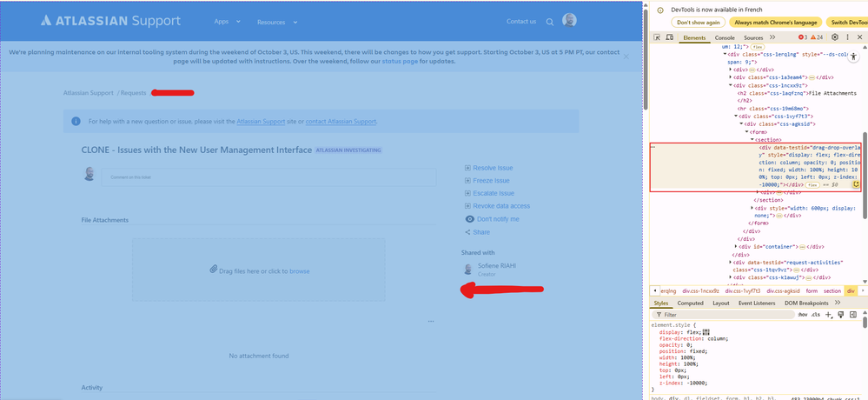Open the Computed tab
Screen dimensions: 868x400
click(x=690, y=303)
